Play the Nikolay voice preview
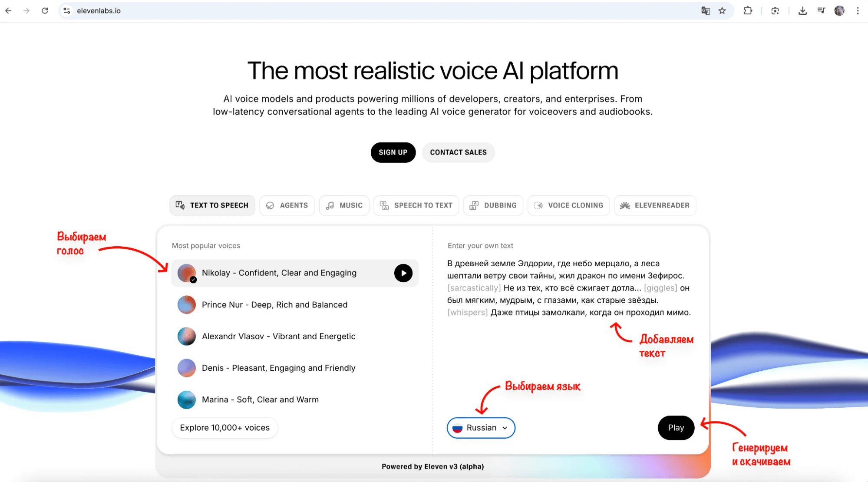This screenshot has width=868, height=482. tap(403, 273)
